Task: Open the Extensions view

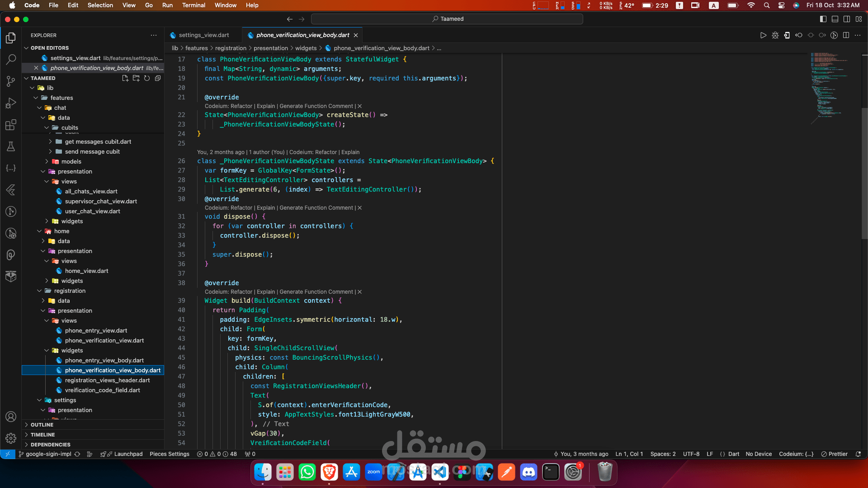Action: pos(11,125)
